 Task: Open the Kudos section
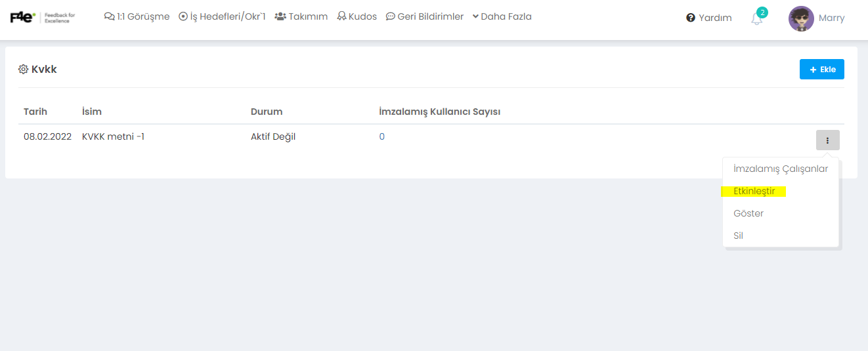tap(357, 17)
